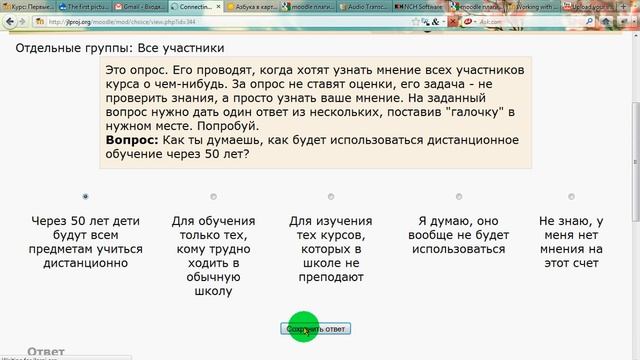This screenshot has width=640, height=360.
Task: Select radio 'Через 50 лет дети будут всем предметам'
Action: tap(85, 196)
